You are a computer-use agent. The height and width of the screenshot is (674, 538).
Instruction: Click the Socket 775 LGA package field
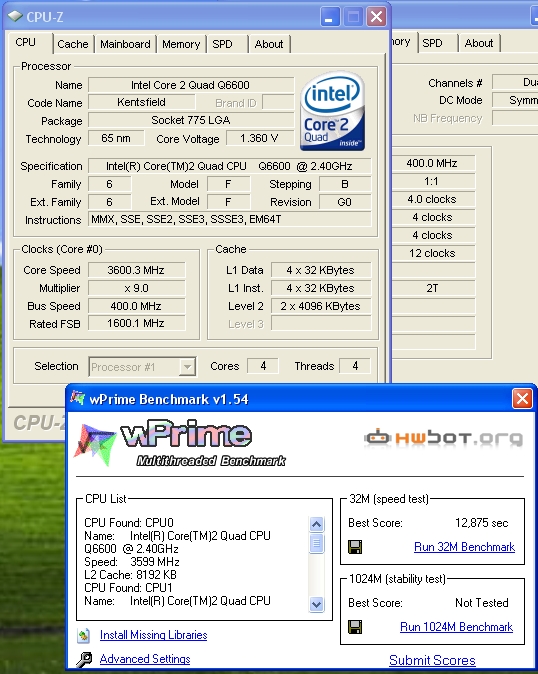[x=191, y=120]
